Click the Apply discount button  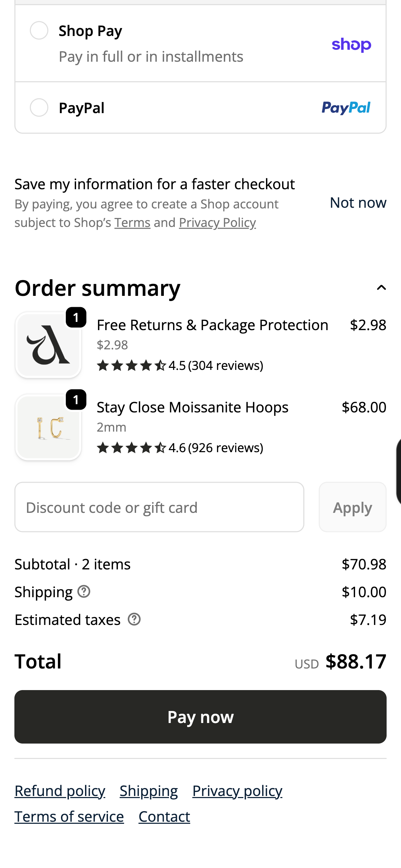[x=353, y=507]
